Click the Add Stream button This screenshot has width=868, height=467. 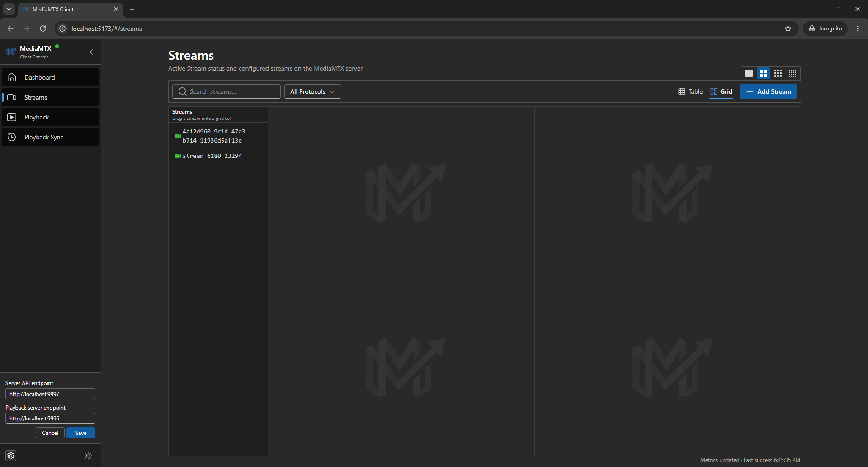pyautogui.click(x=768, y=91)
